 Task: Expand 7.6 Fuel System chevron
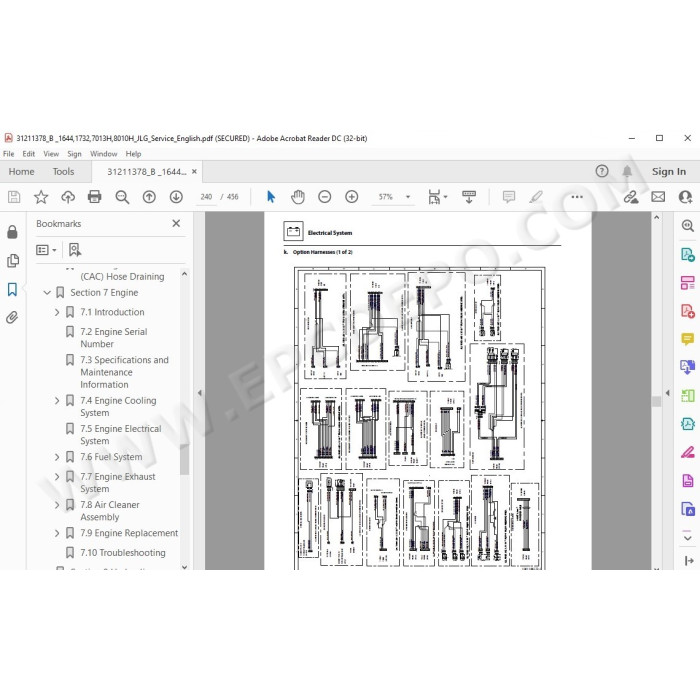tap(57, 457)
